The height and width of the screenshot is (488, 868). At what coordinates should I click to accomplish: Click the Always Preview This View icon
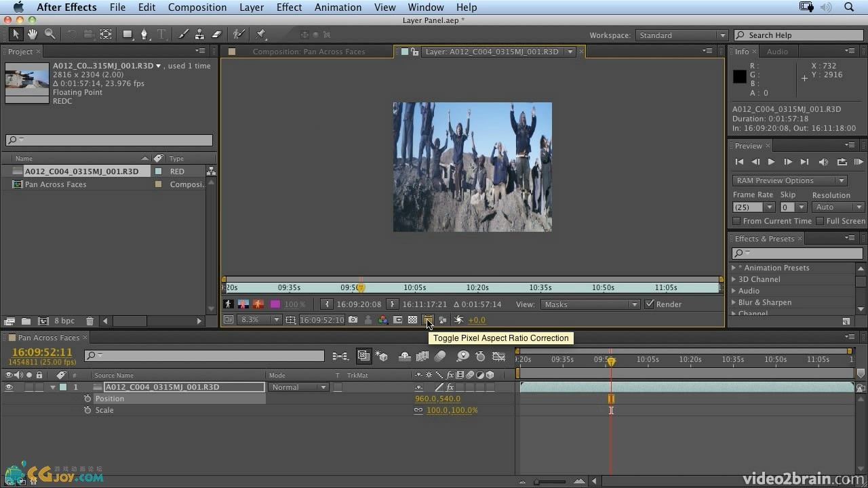coord(229,320)
